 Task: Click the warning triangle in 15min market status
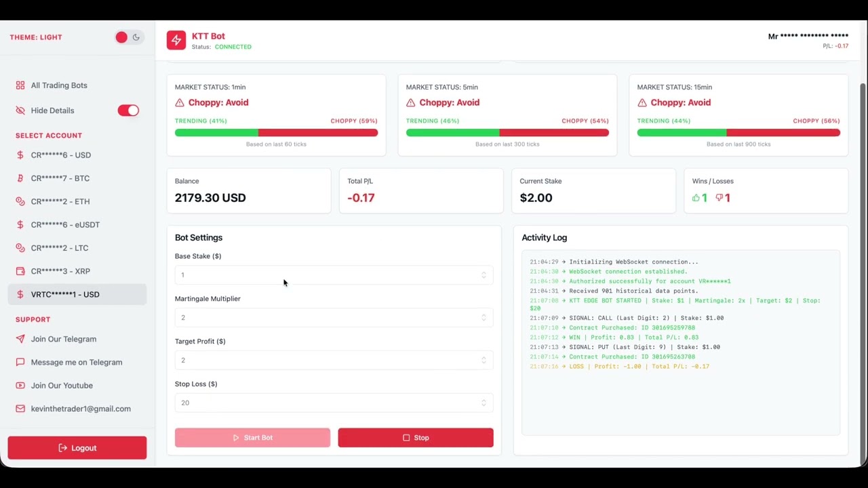pos(642,102)
